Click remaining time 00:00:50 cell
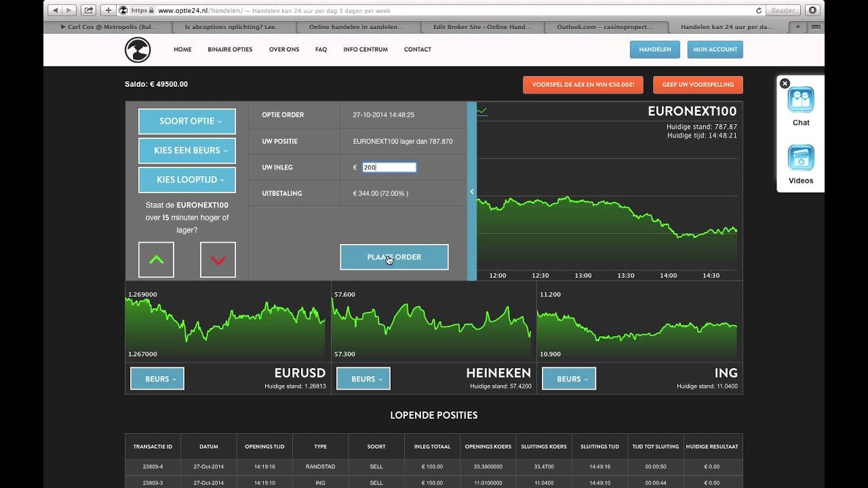This screenshot has height=488, width=868. [x=657, y=467]
